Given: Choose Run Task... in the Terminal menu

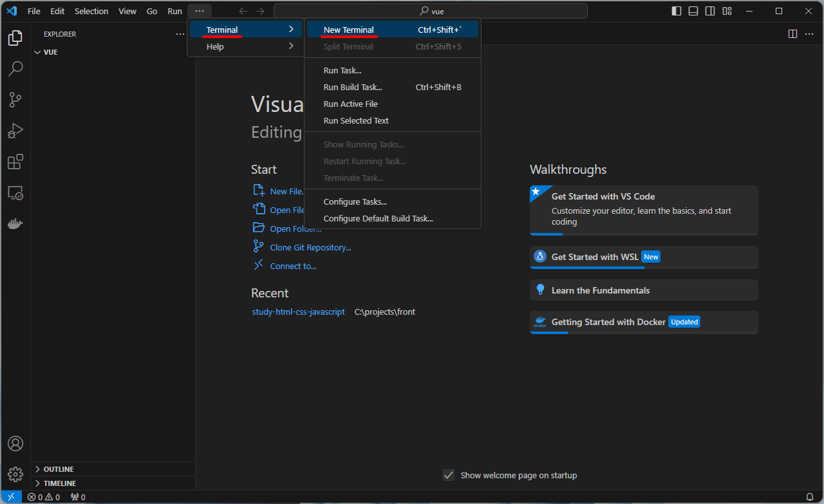Looking at the screenshot, I should 393,70.
